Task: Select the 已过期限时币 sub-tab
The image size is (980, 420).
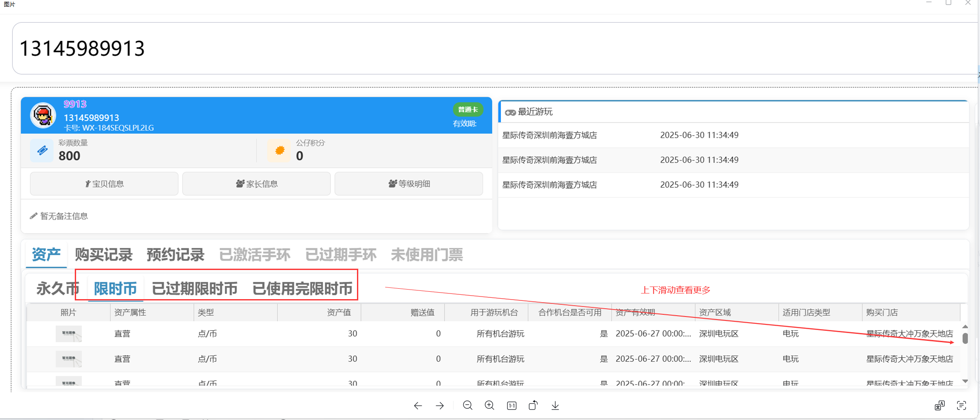Action: [194, 289]
